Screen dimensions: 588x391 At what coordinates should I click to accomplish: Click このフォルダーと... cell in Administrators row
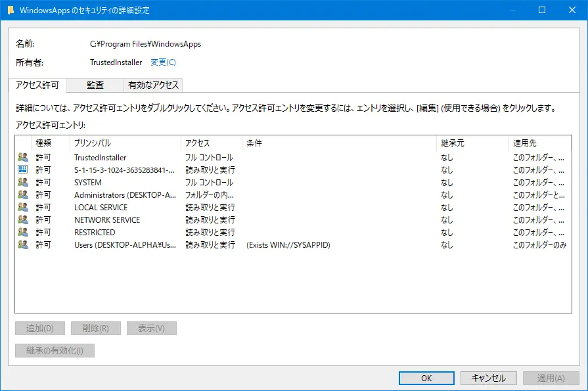(x=539, y=195)
